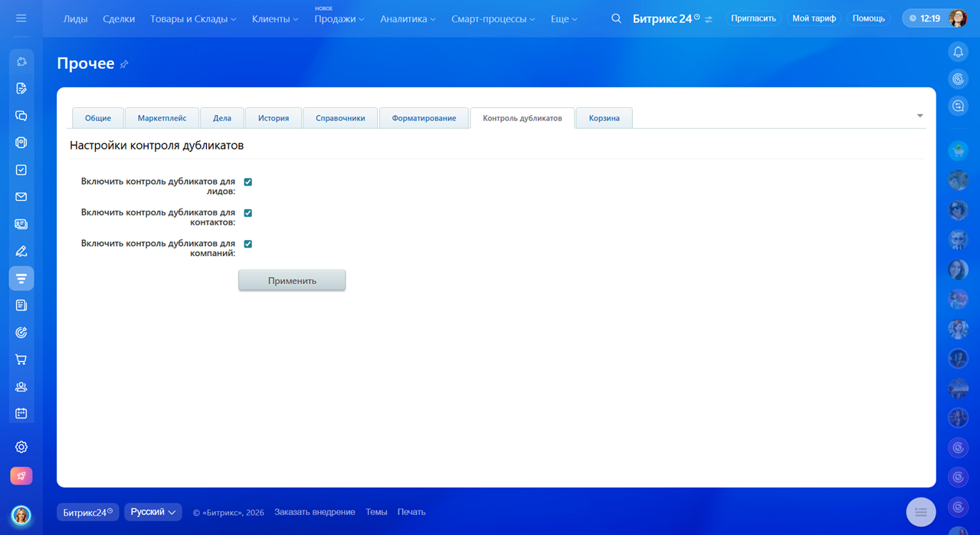
Task: Click the search magnifier icon
Action: coord(616,18)
